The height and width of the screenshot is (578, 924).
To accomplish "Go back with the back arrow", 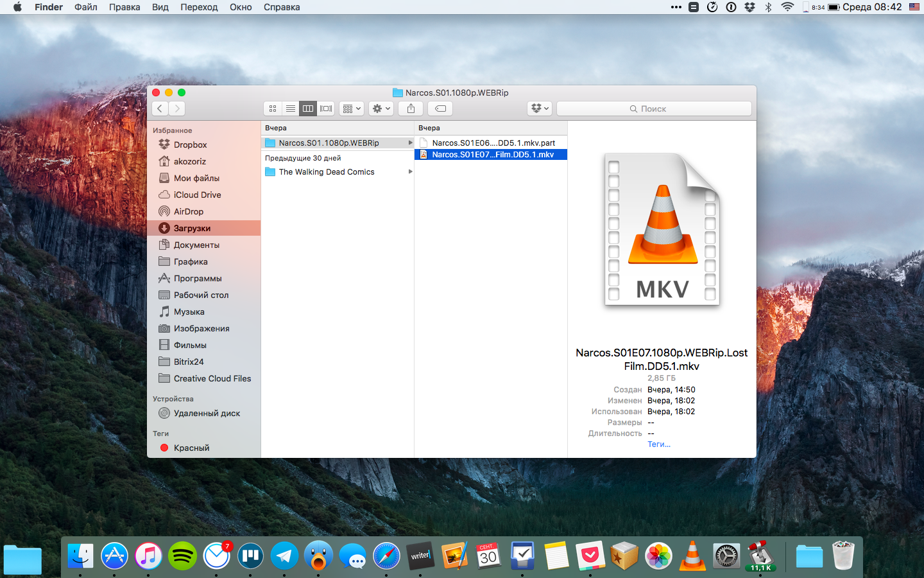I will pyautogui.click(x=160, y=109).
